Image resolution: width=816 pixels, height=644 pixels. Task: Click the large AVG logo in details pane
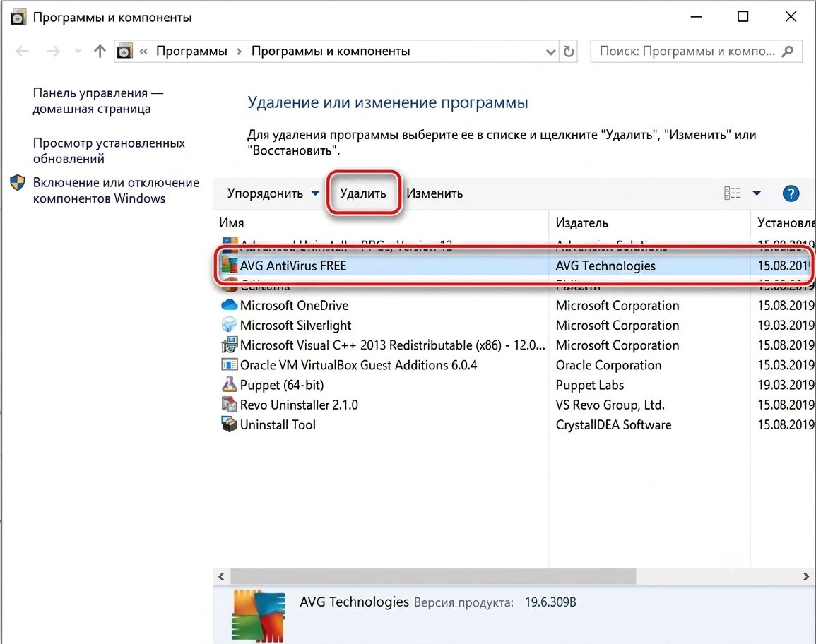[259, 615]
